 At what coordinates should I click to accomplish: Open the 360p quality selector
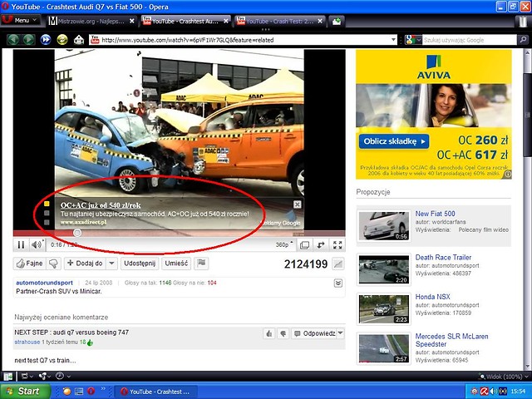click(x=284, y=244)
